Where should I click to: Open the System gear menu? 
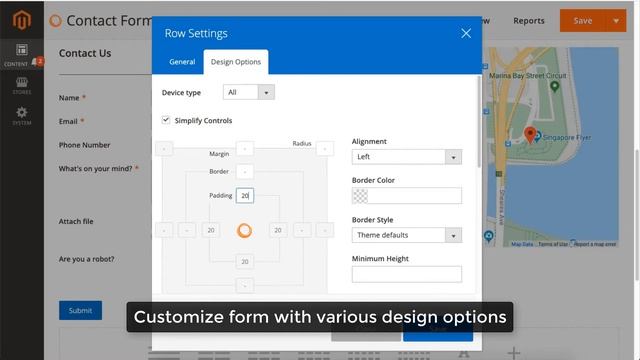pos(22,116)
